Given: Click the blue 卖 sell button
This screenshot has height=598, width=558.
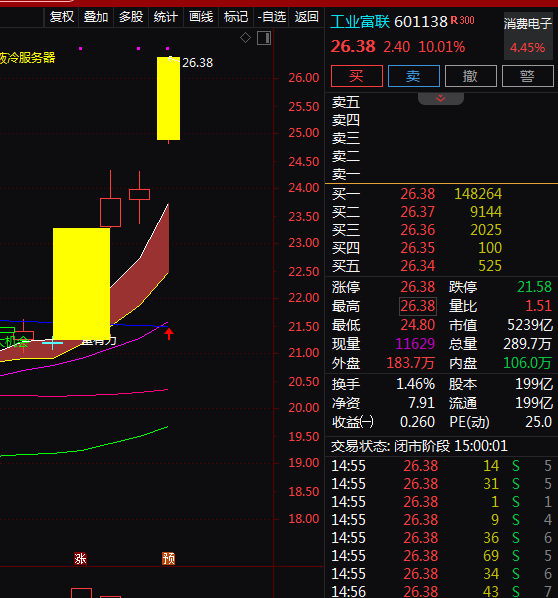Looking at the screenshot, I should point(413,76).
